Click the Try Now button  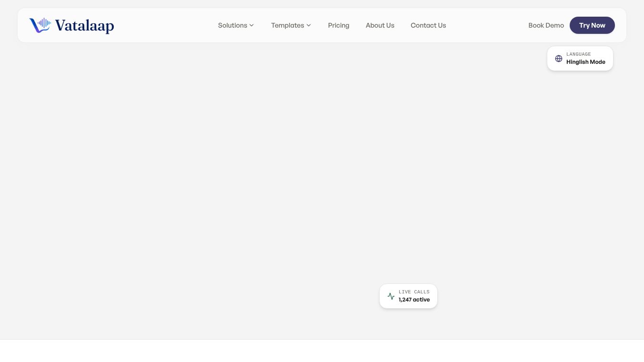(592, 25)
